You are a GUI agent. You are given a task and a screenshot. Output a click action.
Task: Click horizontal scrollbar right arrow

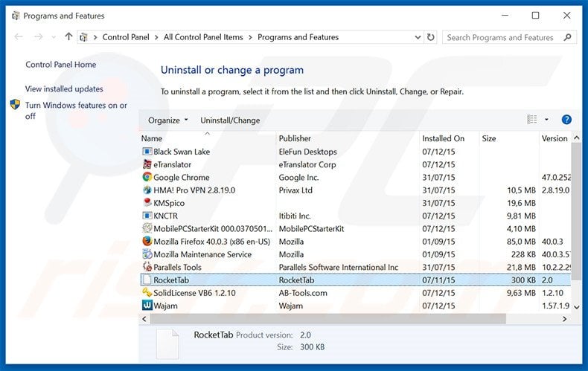pos(564,319)
